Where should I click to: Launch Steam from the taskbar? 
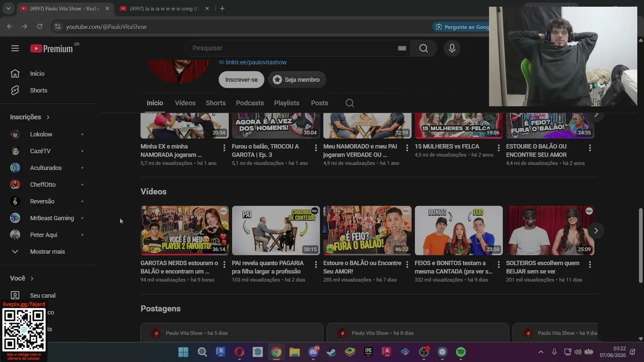[332, 352]
